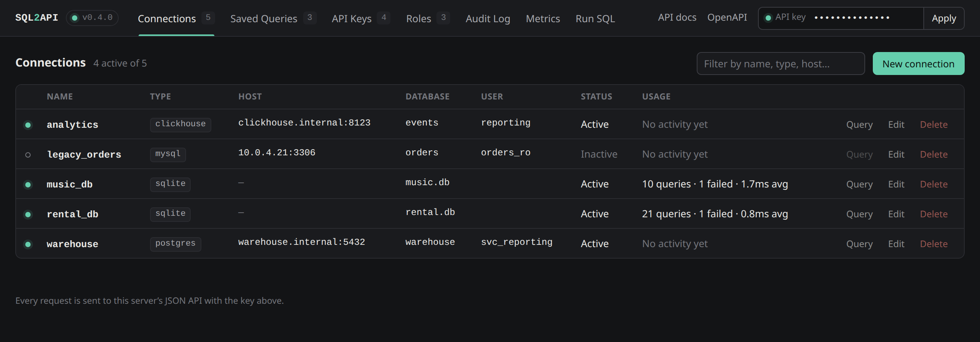Delete the analytics connection
The width and height of the screenshot is (980, 342).
click(934, 125)
